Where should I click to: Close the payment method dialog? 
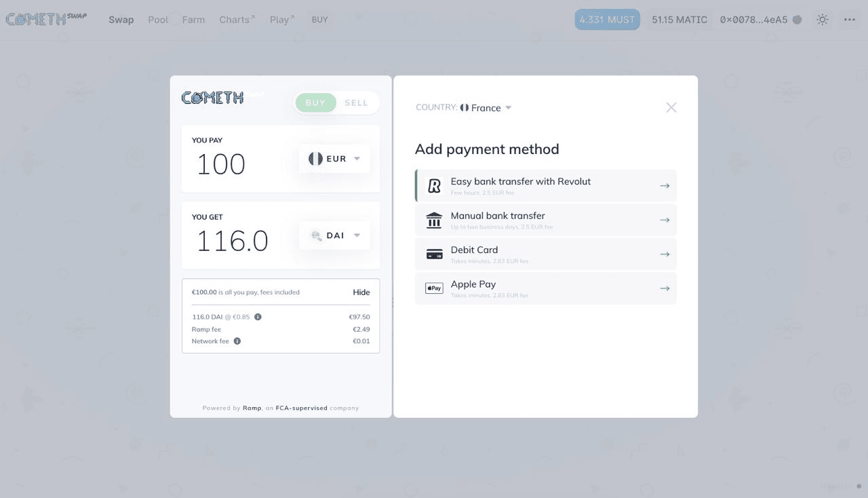[x=671, y=107]
